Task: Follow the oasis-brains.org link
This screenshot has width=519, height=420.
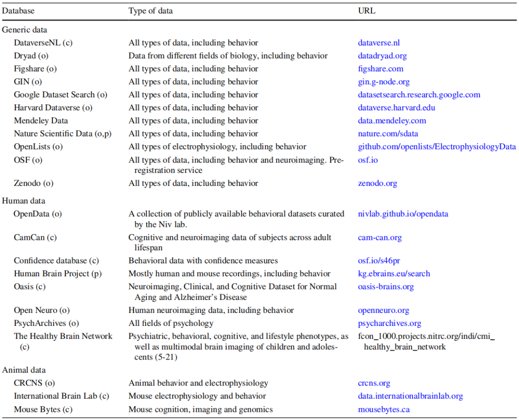Action: pyautogui.click(x=385, y=287)
